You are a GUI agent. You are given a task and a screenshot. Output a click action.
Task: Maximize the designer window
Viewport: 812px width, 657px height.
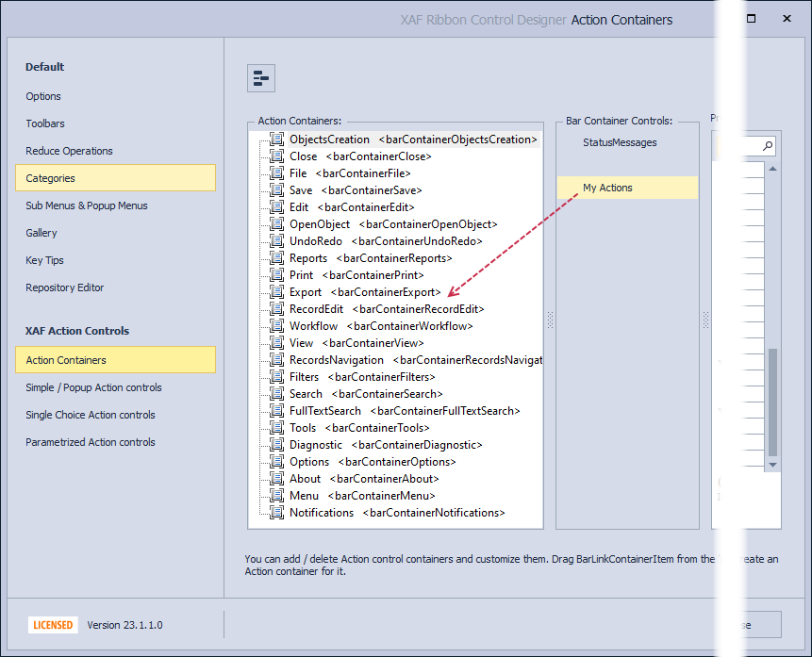(x=751, y=19)
